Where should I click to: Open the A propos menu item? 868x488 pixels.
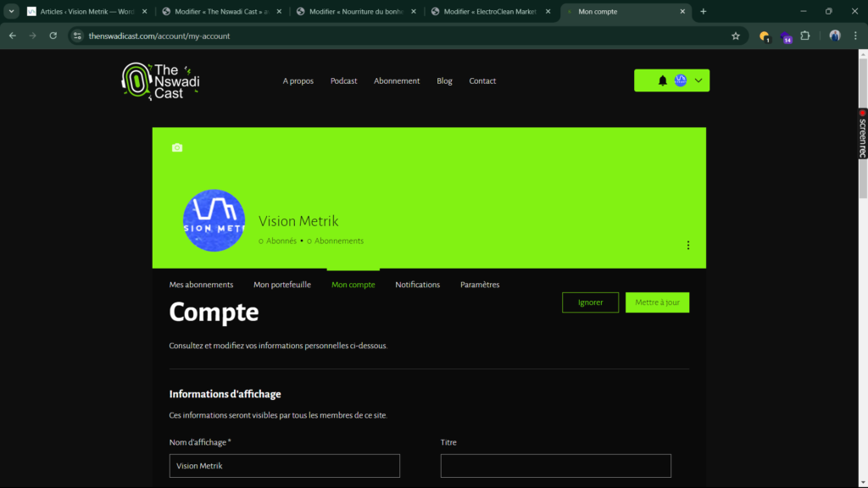(x=298, y=80)
